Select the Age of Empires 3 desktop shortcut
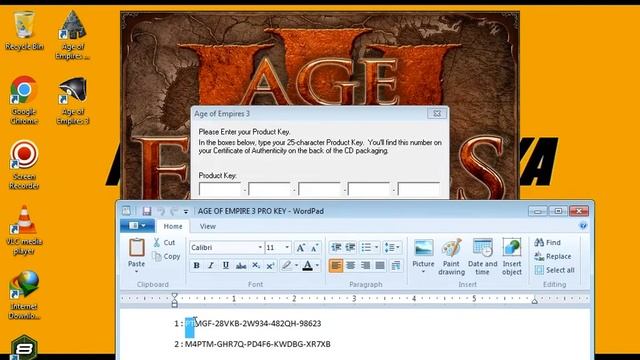The height and width of the screenshot is (360, 640). coord(72,100)
